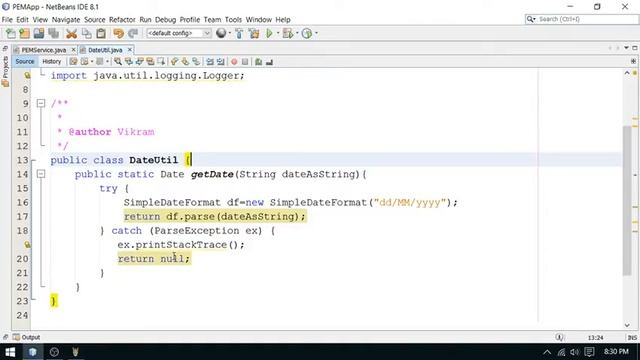
Task: Open the Run menu
Action: pyautogui.click(x=145, y=20)
